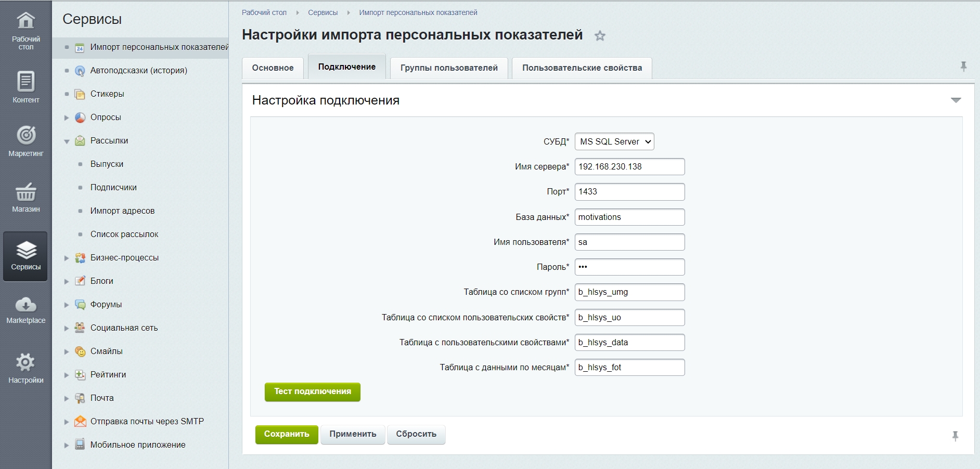The height and width of the screenshot is (469, 980).
Task: Click into the Имя сервера field
Action: [629, 167]
